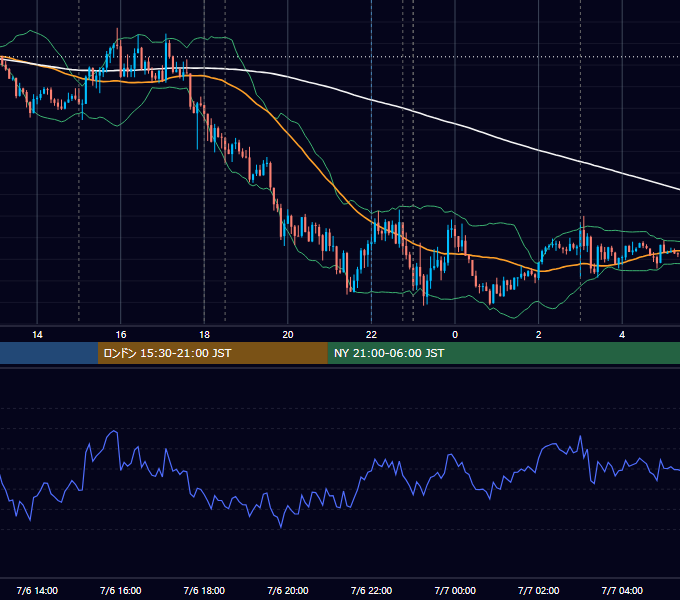Screen dimensions: 680x600
Task: Click the '20' hour label on time axis
Action: tap(288, 335)
